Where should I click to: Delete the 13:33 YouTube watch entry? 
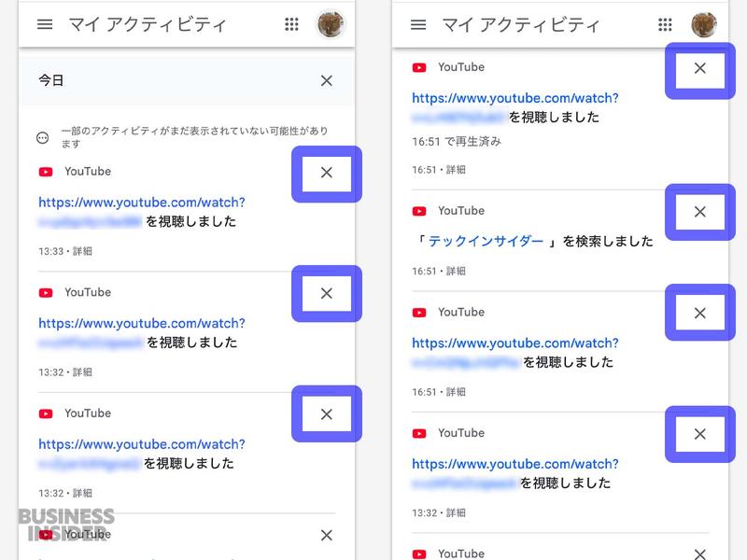[326, 173]
